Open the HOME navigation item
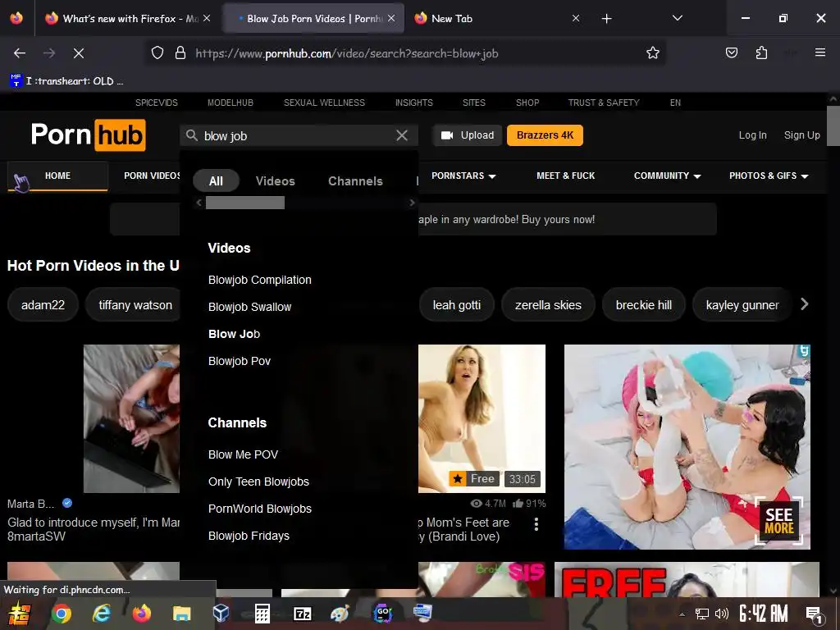This screenshot has height=630, width=840. [58, 176]
